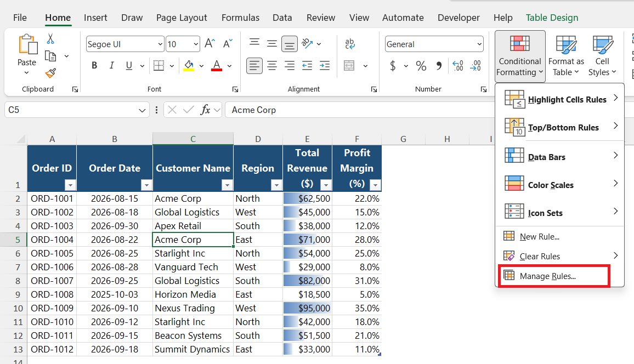
Task: Open the Name Box dropdown
Action: click(x=142, y=110)
